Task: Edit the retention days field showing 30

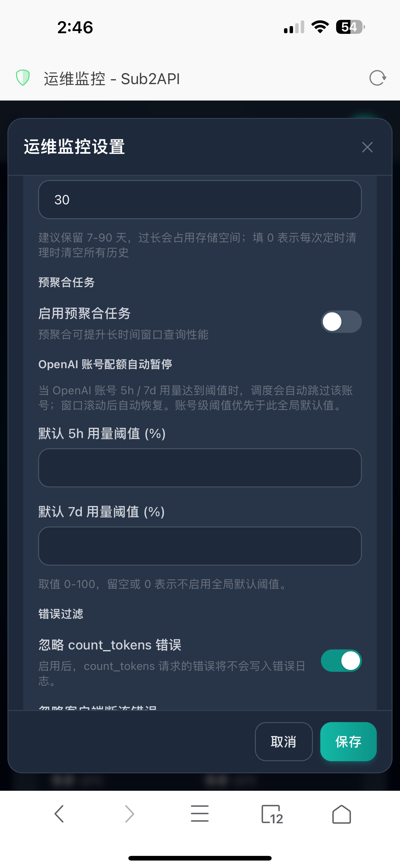Action: (x=200, y=200)
